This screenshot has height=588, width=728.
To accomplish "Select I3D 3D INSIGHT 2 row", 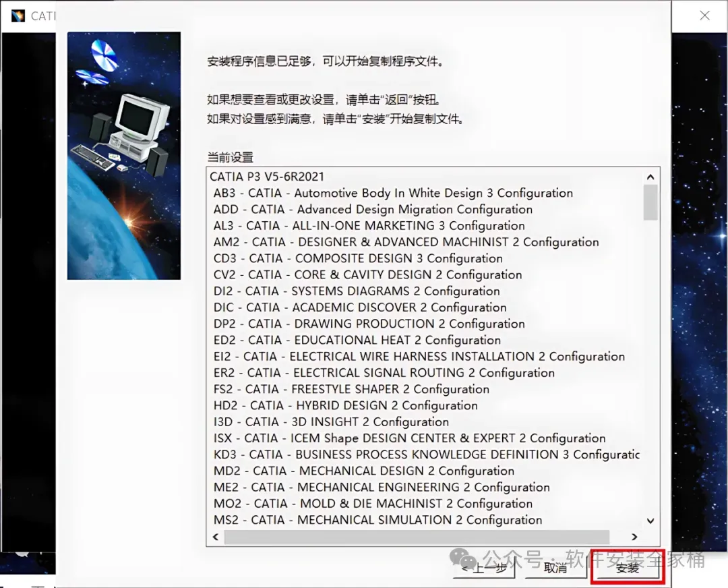I will click(x=331, y=421).
